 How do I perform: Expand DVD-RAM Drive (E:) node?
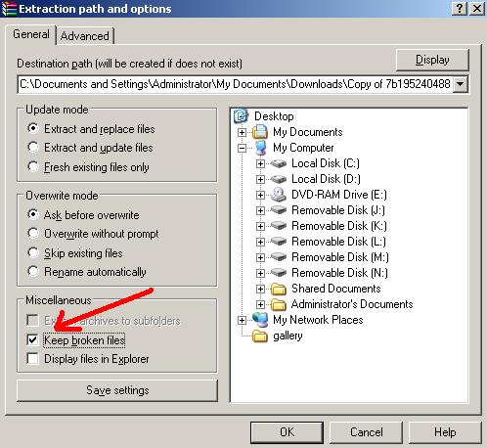click(260, 195)
